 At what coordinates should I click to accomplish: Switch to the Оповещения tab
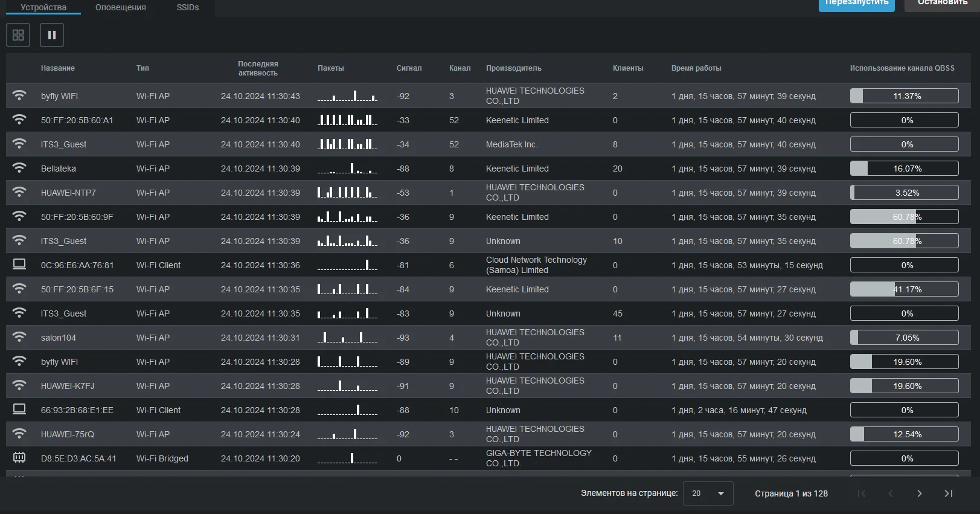coord(121,7)
